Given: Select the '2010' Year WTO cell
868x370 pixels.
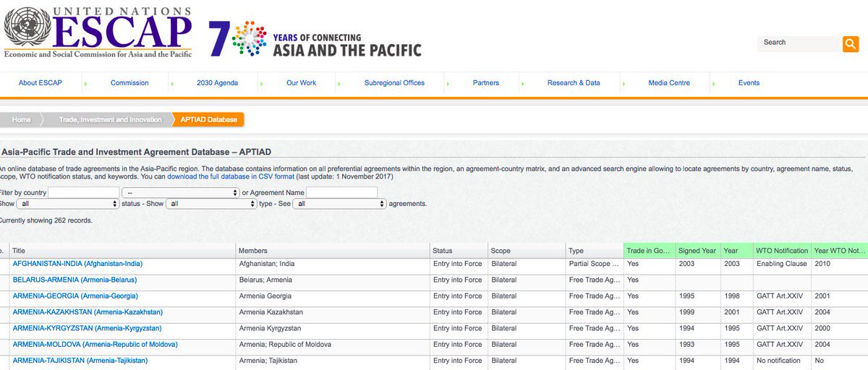Looking at the screenshot, I should 839,264.
